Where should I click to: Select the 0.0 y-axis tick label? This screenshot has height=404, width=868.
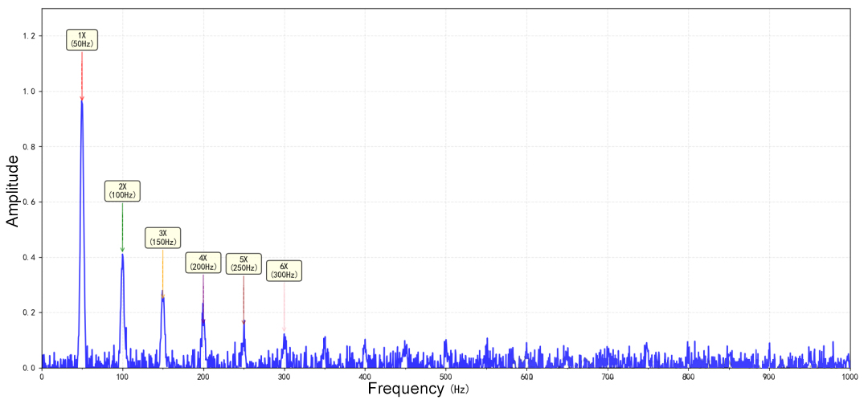tap(30, 368)
